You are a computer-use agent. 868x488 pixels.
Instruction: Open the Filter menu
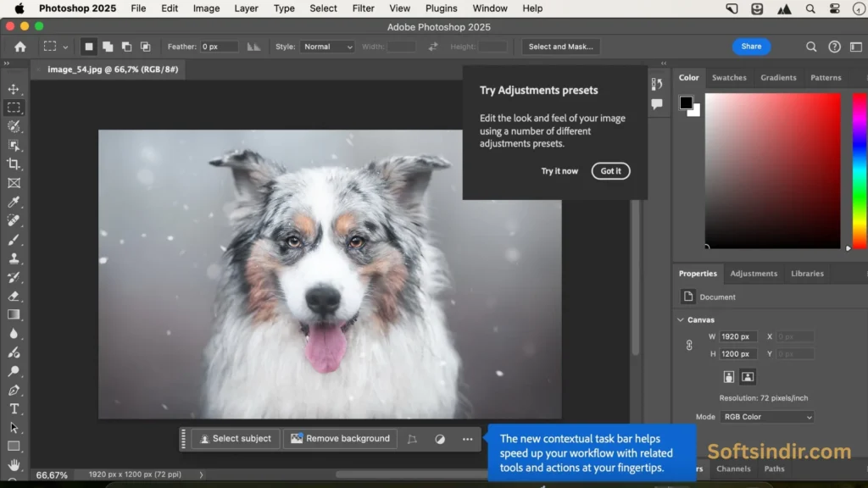coord(364,8)
